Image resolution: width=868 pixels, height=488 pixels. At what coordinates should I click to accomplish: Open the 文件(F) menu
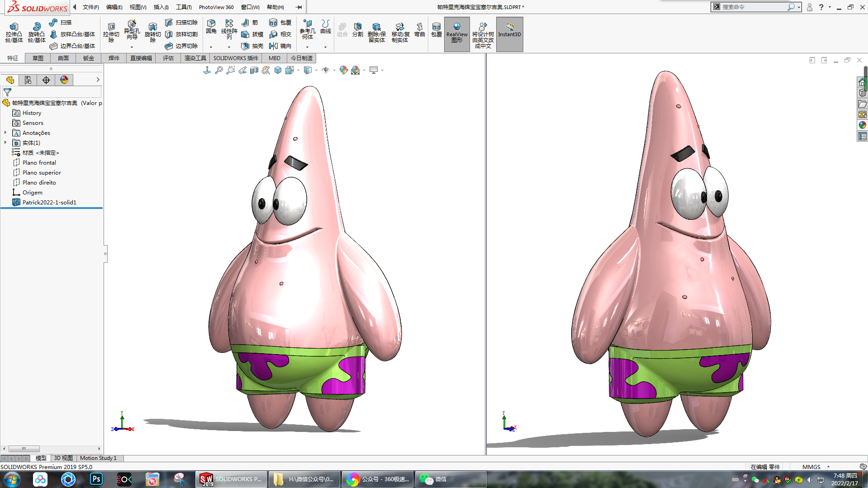[x=90, y=7]
